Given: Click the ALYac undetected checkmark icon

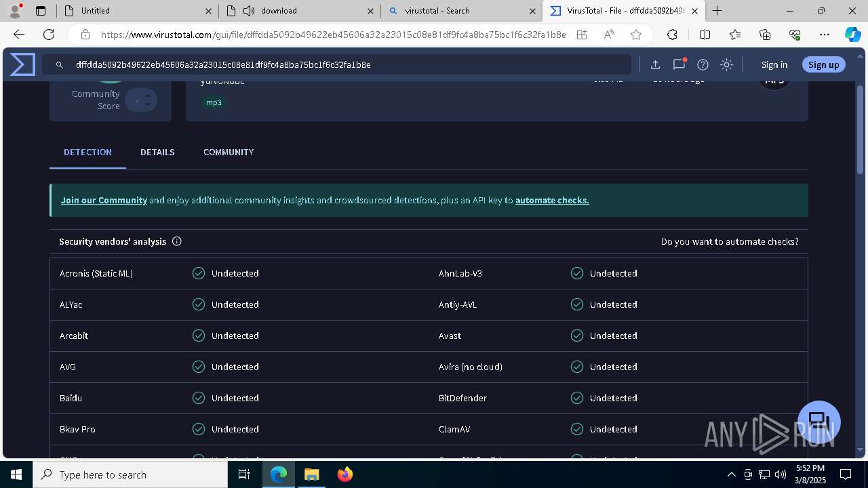Looking at the screenshot, I should coord(199,304).
